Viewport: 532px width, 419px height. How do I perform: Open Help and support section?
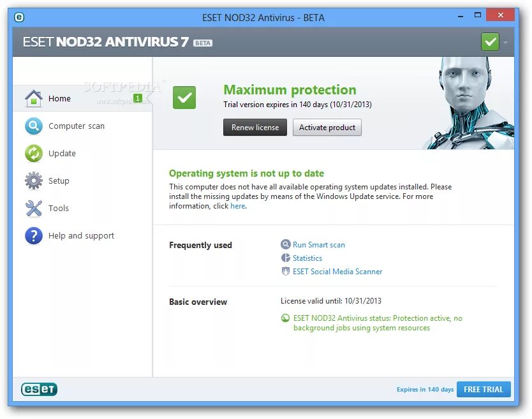tap(82, 235)
